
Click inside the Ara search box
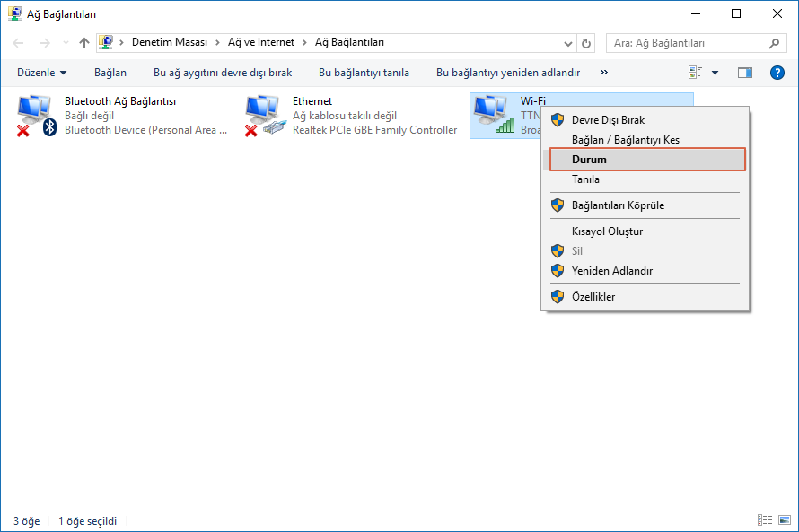pyautogui.click(x=691, y=42)
